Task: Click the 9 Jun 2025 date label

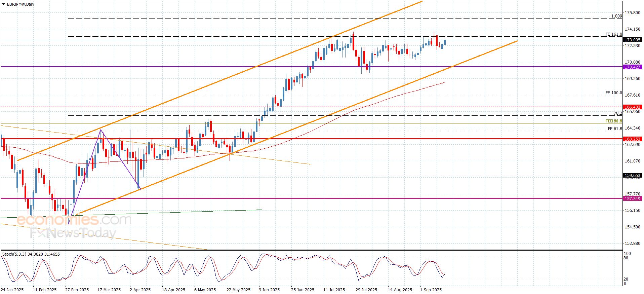Action: (269, 290)
